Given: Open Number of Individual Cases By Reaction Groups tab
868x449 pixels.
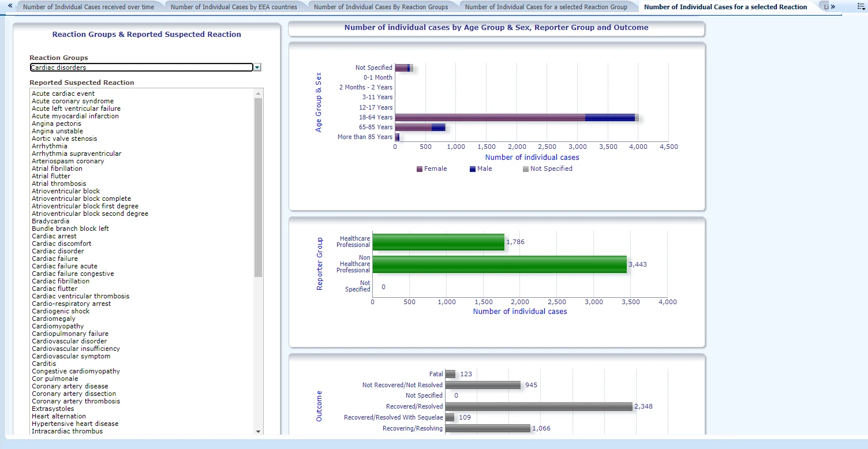Looking at the screenshot, I should point(380,7).
